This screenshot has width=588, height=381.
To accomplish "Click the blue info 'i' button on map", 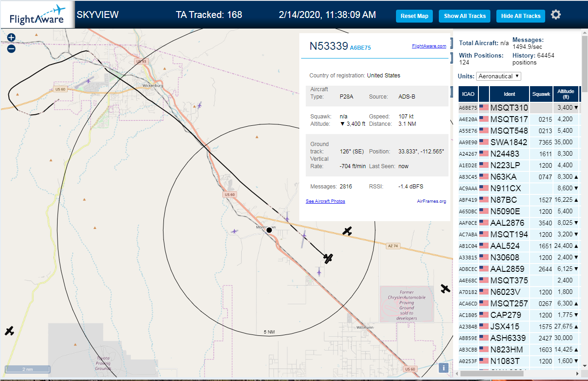I will point(443,367).
